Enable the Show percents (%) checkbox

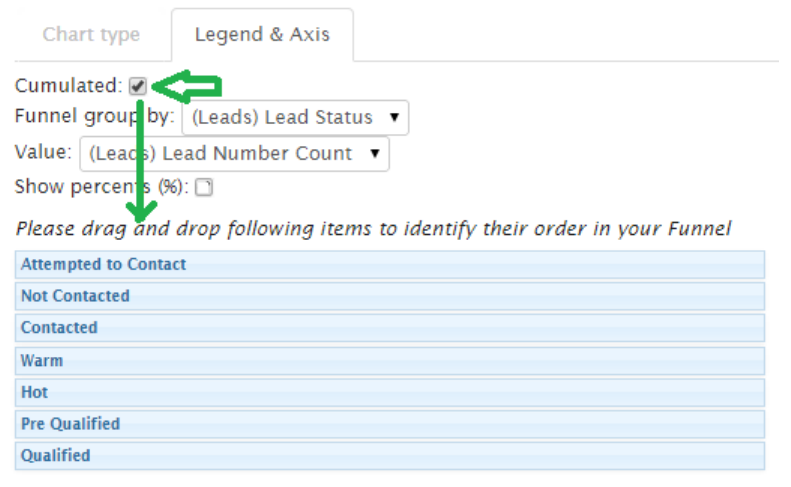tap(204, 186)
